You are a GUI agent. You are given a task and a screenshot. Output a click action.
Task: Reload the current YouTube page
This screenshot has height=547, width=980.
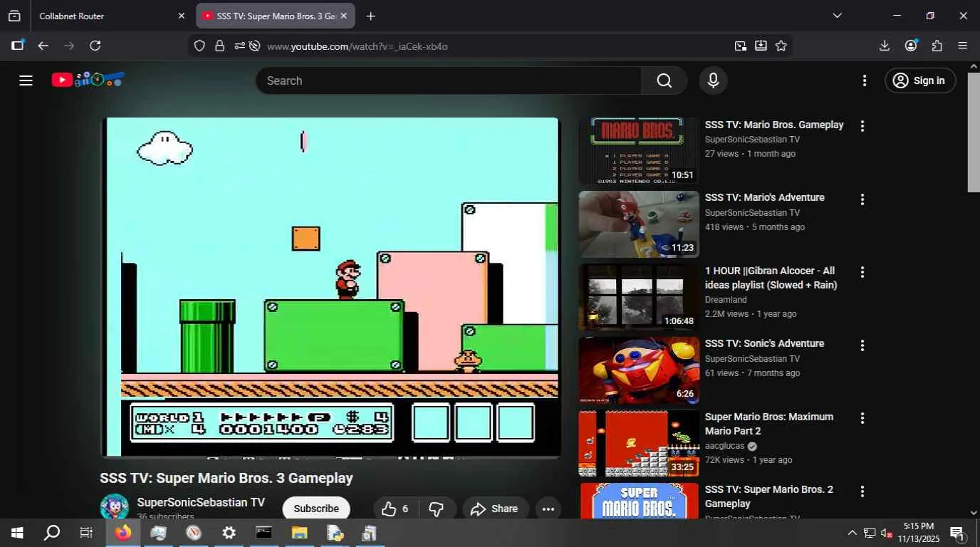pos(95,46)
